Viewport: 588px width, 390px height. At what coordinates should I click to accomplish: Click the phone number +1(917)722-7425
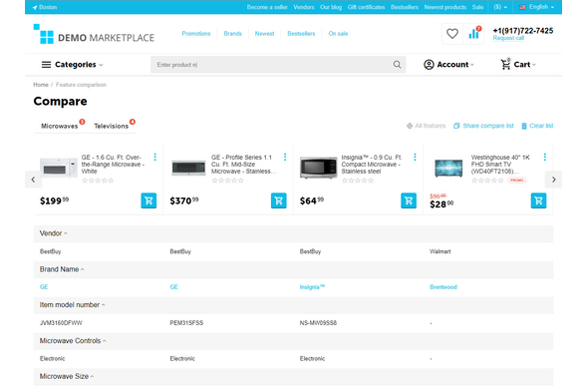click(x=523, y=31)
